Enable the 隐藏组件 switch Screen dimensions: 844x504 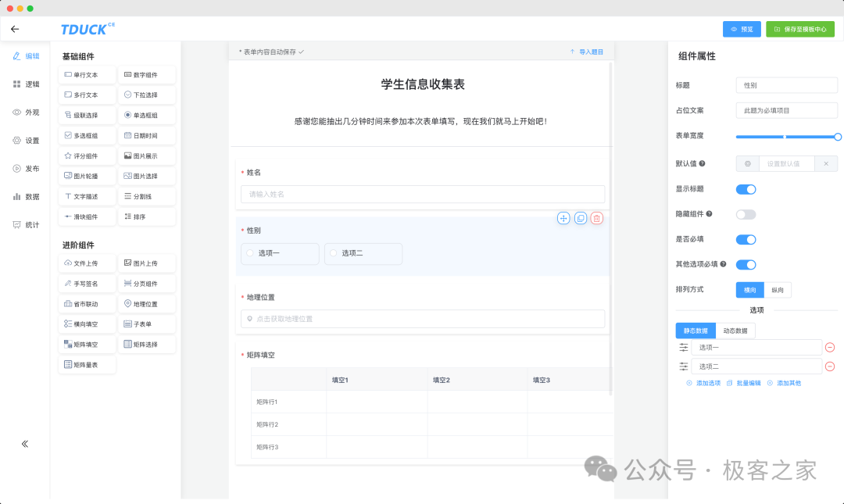746,214
